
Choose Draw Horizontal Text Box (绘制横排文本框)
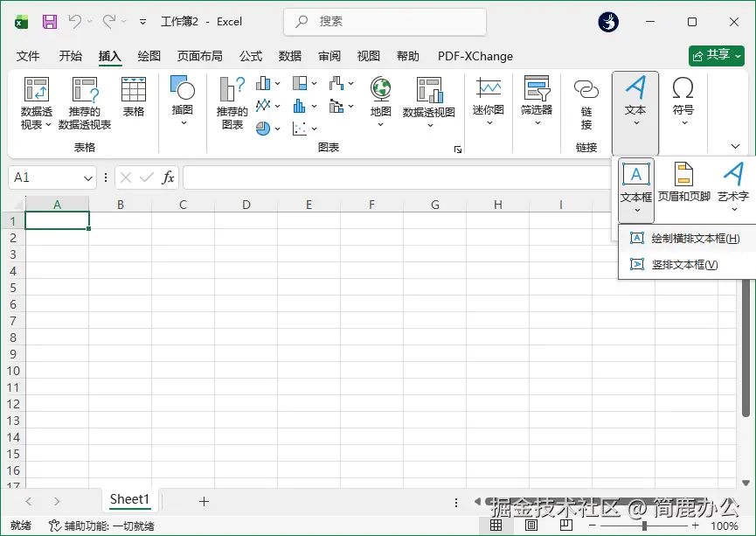pos(687,239)
